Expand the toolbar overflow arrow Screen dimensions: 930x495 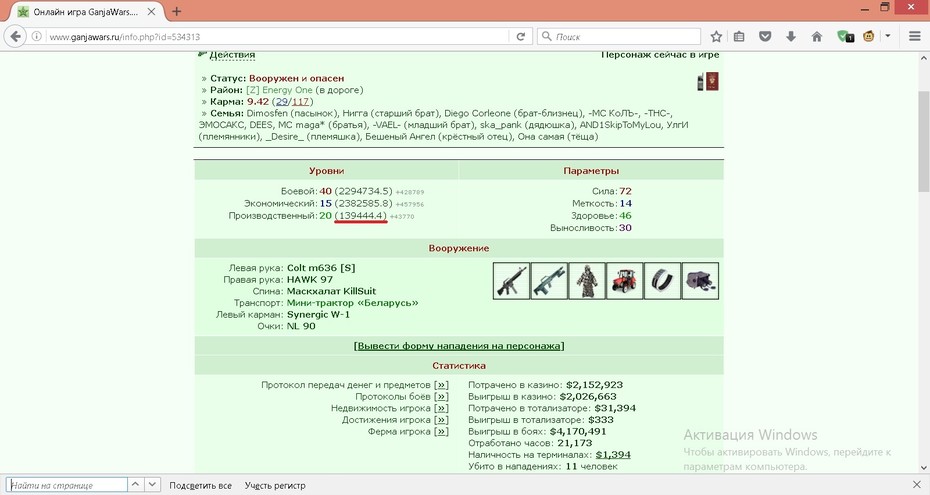tap(888, 36)
